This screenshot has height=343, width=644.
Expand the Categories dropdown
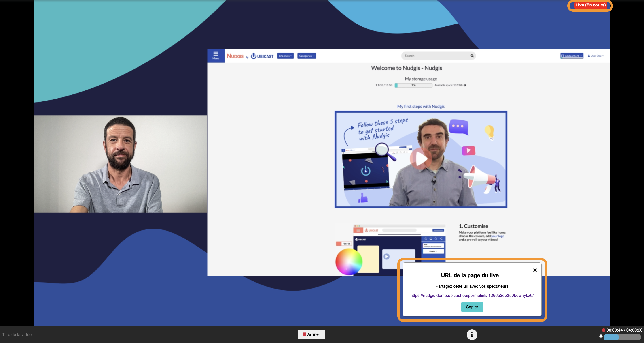(x=307, y=56)
